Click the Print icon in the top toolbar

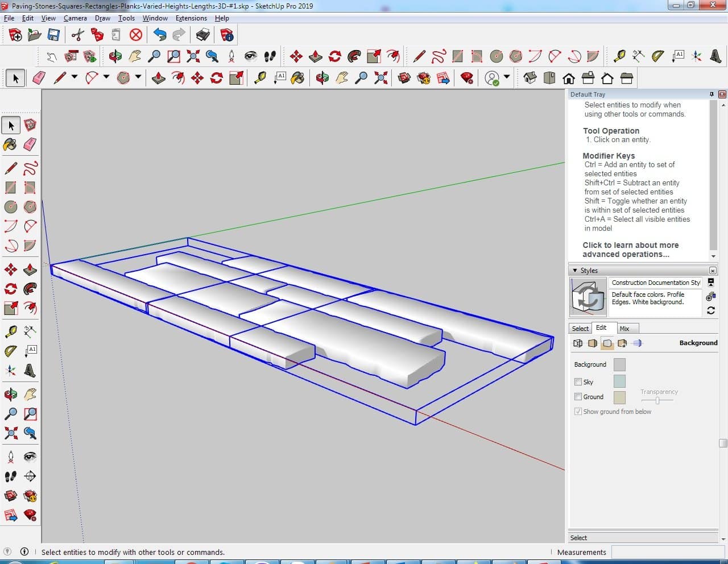[x=203, y=35]
